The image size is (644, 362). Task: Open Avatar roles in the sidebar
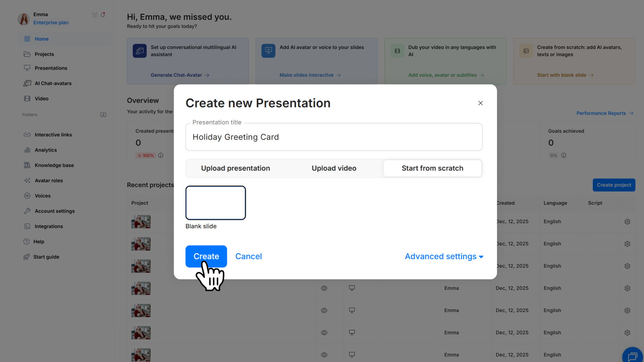tap(49, 181)
